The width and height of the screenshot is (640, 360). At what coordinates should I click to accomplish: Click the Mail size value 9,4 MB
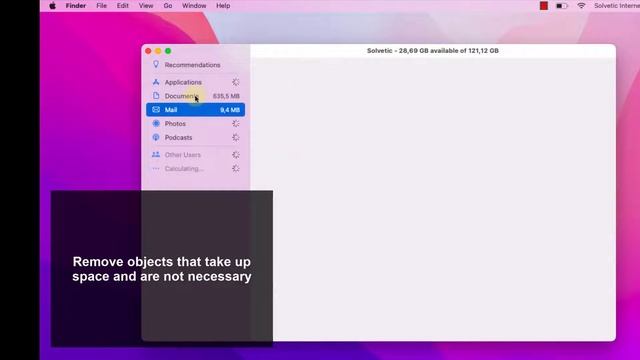coord(230,110)
